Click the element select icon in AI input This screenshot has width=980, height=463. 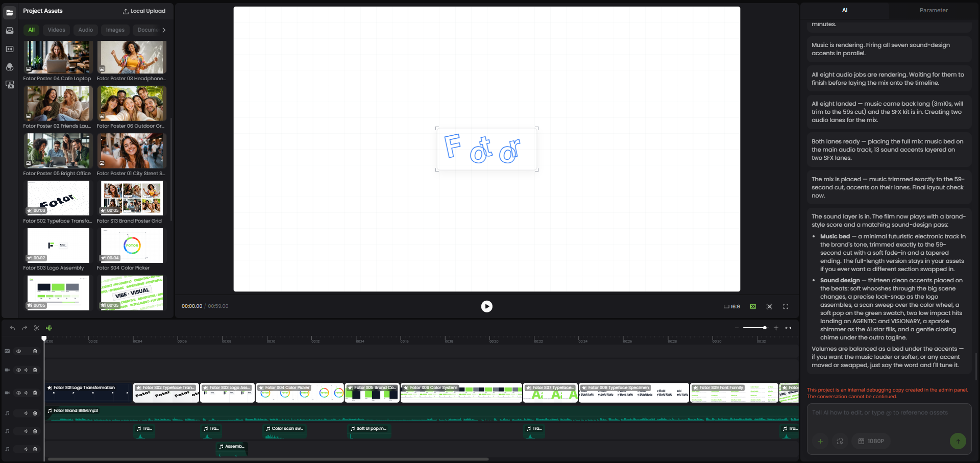click(840, 441)
